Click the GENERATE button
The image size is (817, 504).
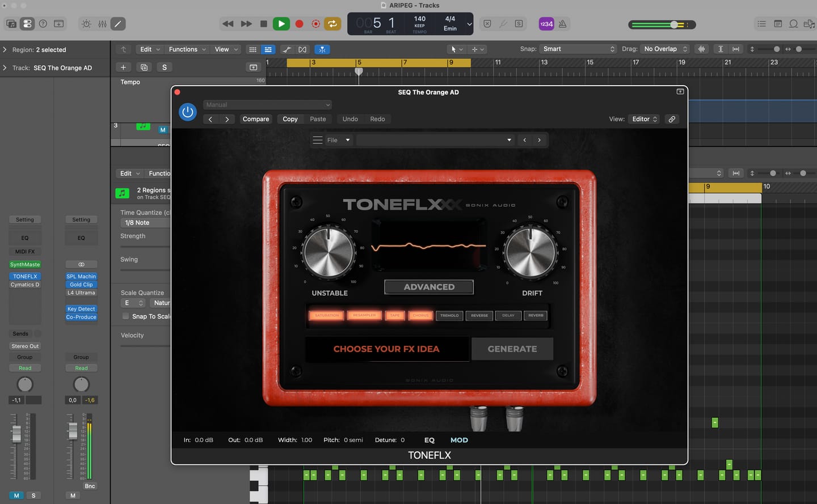[512, 349]
